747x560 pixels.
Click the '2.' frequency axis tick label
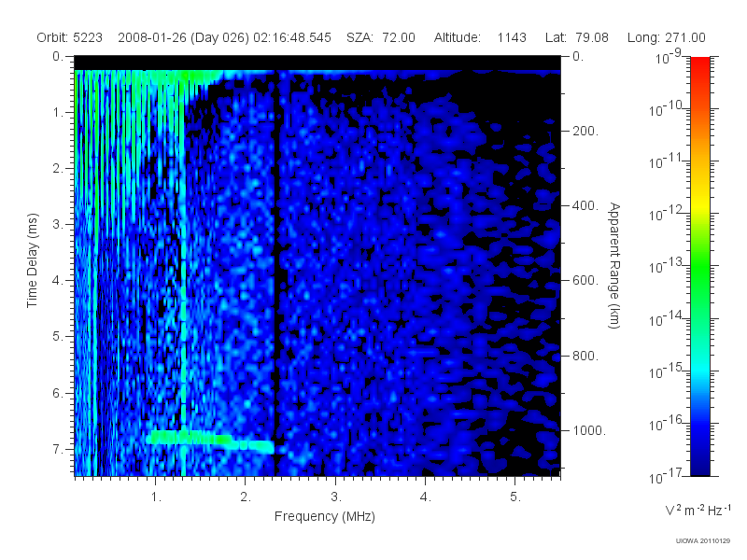click(246, 497)
